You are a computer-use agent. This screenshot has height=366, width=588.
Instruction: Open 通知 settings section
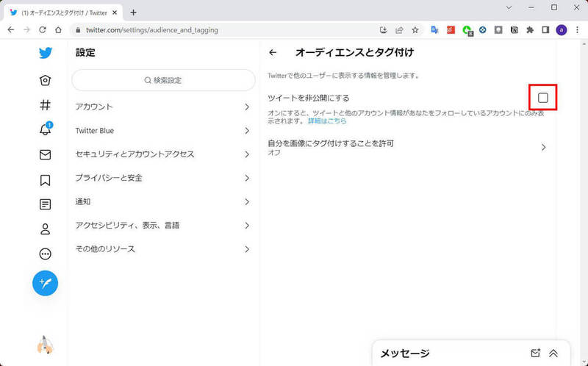pyautogui.click(x=163, y=202)
